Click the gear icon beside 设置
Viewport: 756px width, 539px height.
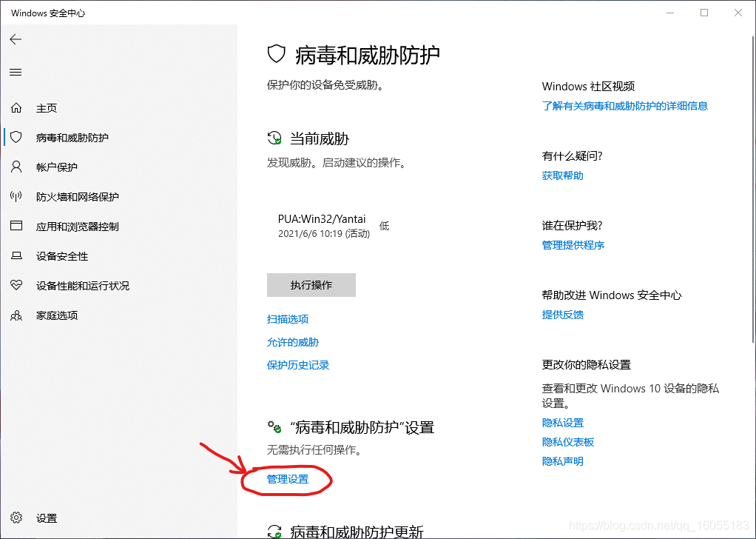(16, 518)
